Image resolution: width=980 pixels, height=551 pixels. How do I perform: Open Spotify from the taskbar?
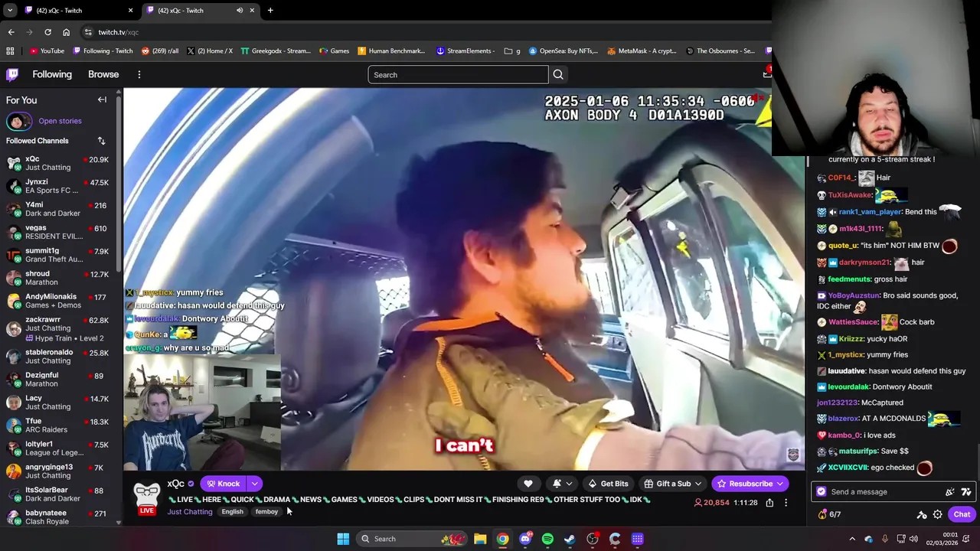(x=547, y=539)
